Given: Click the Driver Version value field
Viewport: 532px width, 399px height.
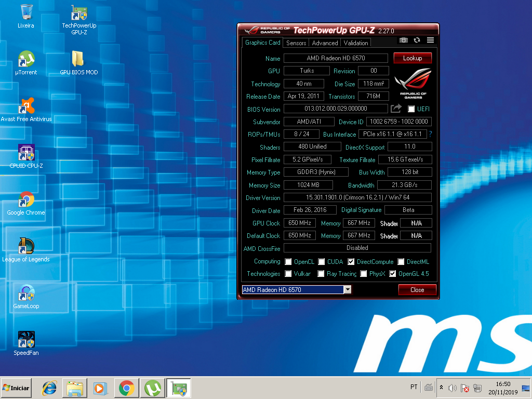Looking at the screenshot, I should 357,197.
